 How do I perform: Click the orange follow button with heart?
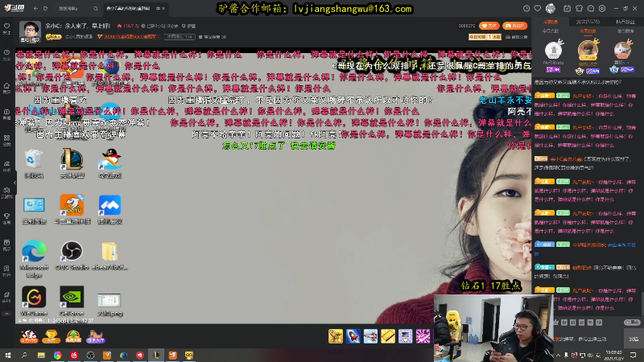click(x=489, y=26)
